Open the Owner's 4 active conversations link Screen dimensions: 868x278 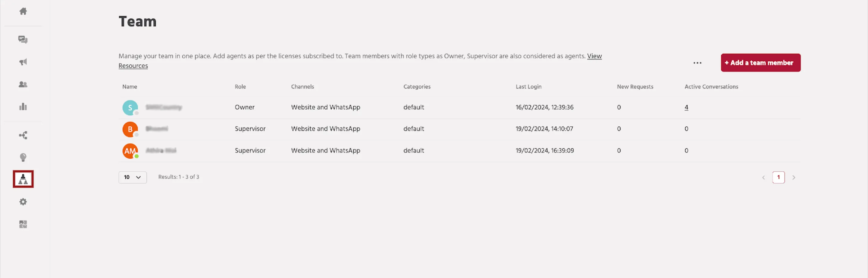click(x=686, y=107)
